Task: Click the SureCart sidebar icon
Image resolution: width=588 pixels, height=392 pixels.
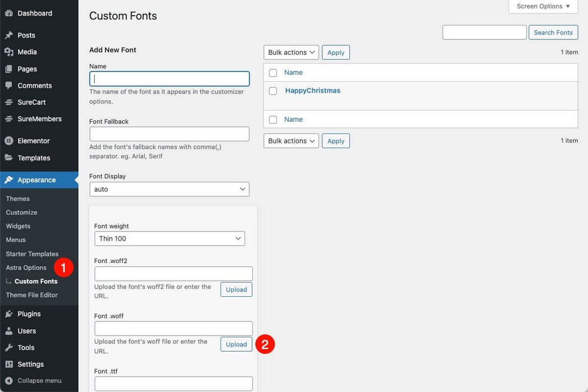Action: click(x=9, y=102)
